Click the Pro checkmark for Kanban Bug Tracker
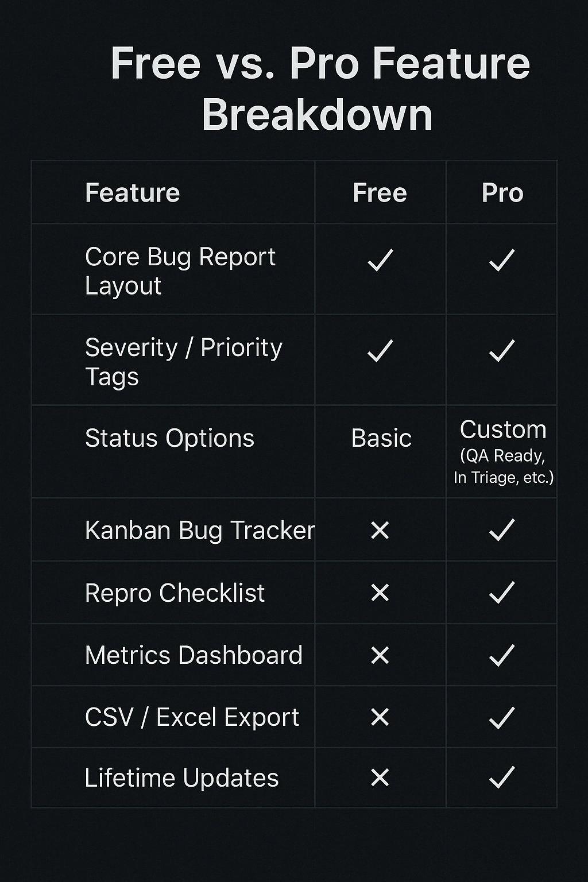Viewport: 588px width, 882px height. pyautogui.click(x=502, y=530)
